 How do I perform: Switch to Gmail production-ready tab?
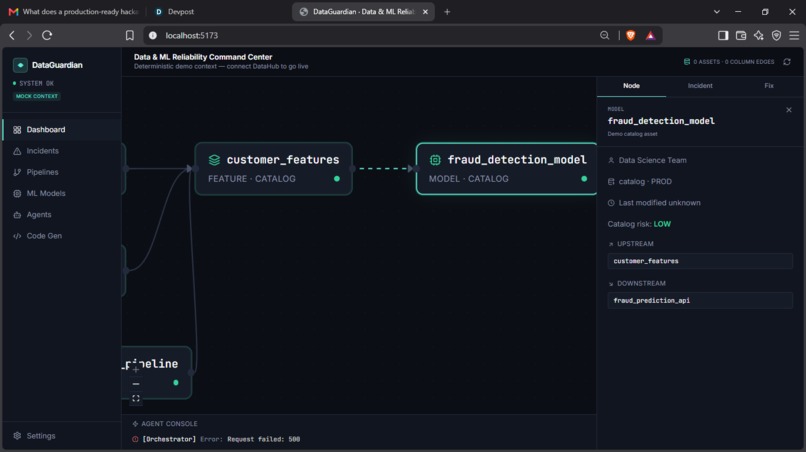click(x=75, y=11)
